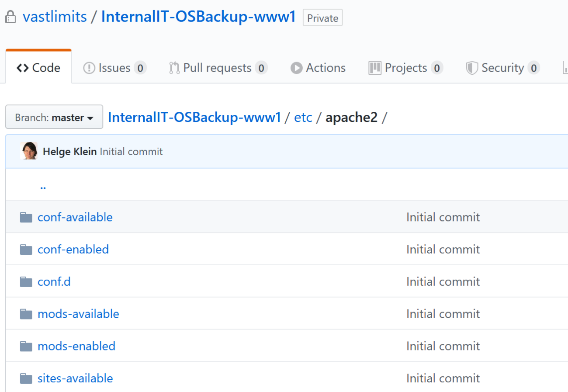This screenshot has width=568, height=392.
Task: Click the repository lock icon
Action: 10,17
